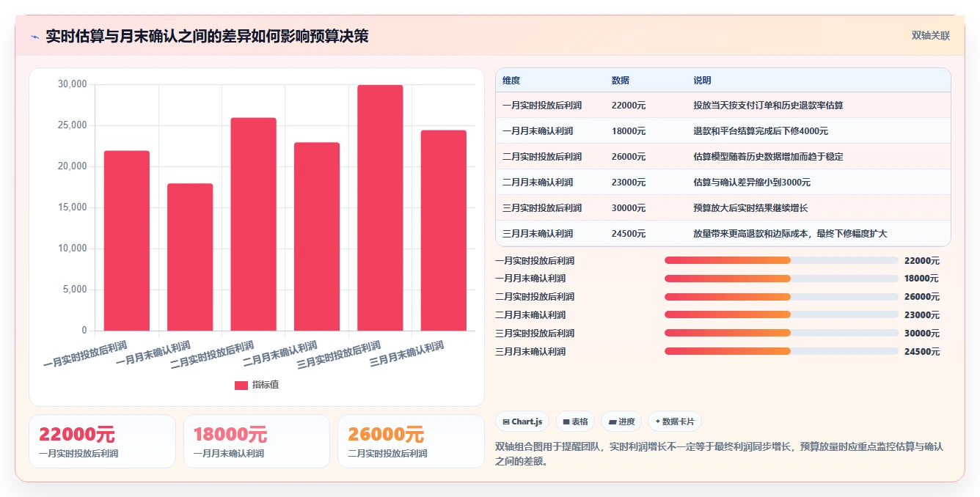Select table cell 一月月末确认利润
Image resolution: width=980 pixels, height=497 pixels.
point(538,131)
